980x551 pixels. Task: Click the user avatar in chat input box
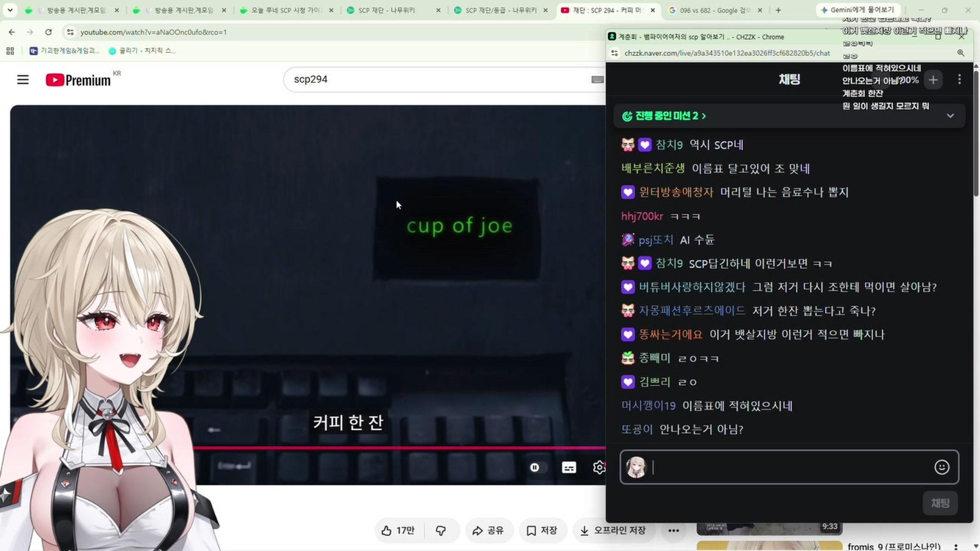coord(636,467)
